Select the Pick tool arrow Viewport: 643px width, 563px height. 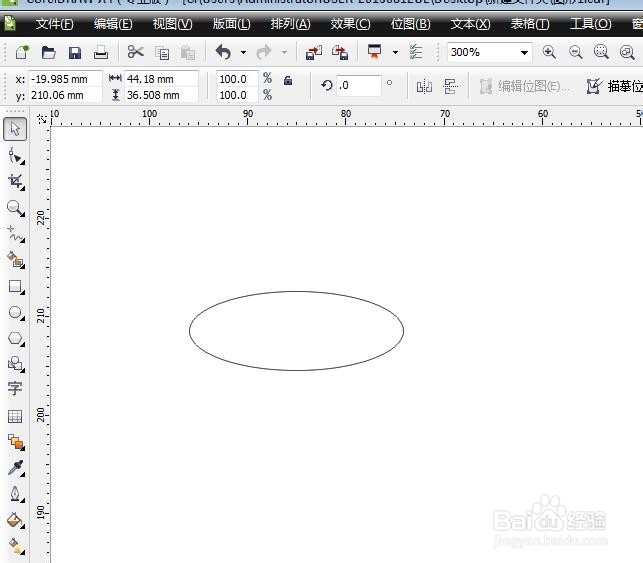(x=15, y=129)
